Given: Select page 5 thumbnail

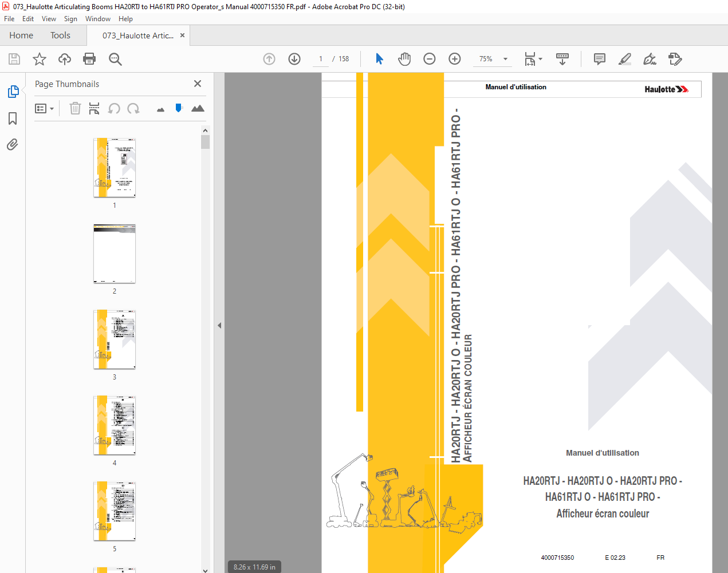Looking at the screenshot, I should coord(115,511).
